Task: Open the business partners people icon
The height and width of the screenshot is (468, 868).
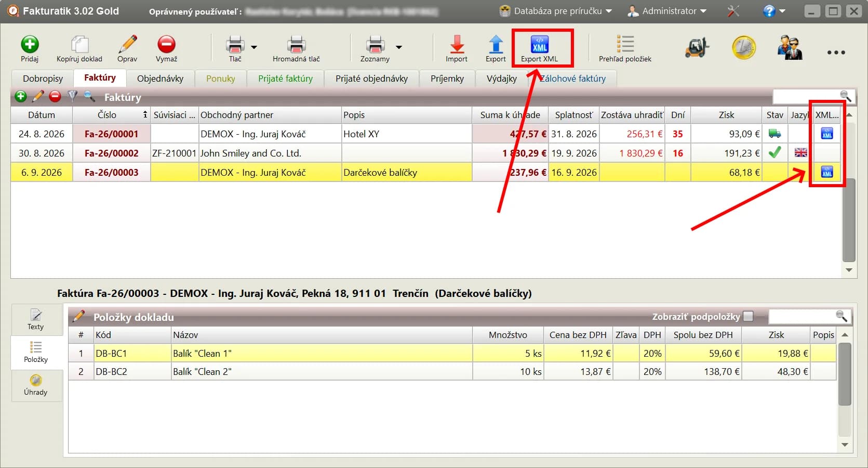Action: (790, 48)
